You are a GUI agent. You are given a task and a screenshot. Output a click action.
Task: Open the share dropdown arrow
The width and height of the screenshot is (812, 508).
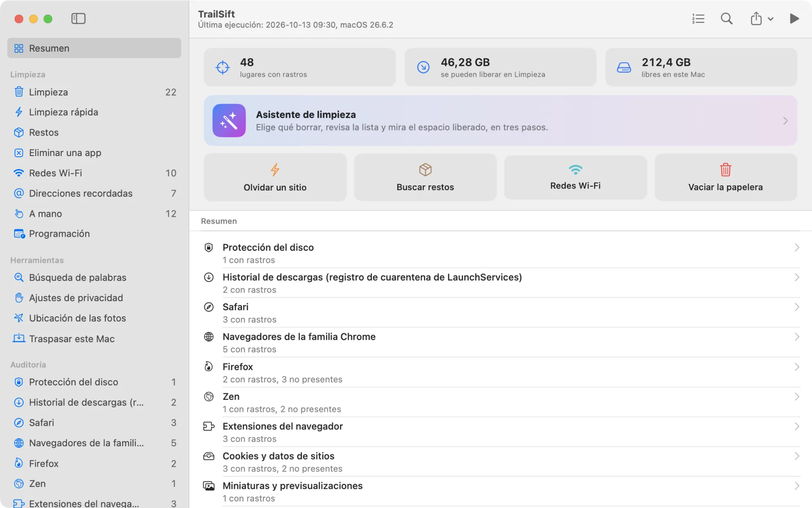point(770,19)
